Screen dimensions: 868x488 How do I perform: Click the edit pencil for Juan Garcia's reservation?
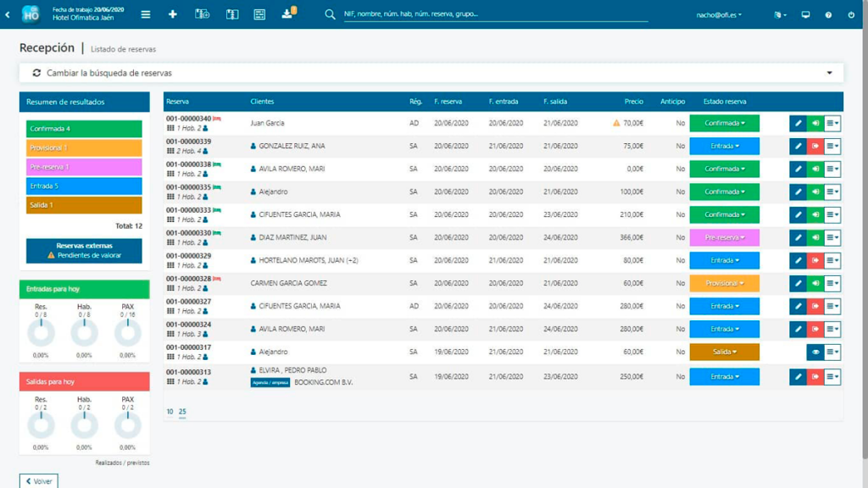click(798, 124)
